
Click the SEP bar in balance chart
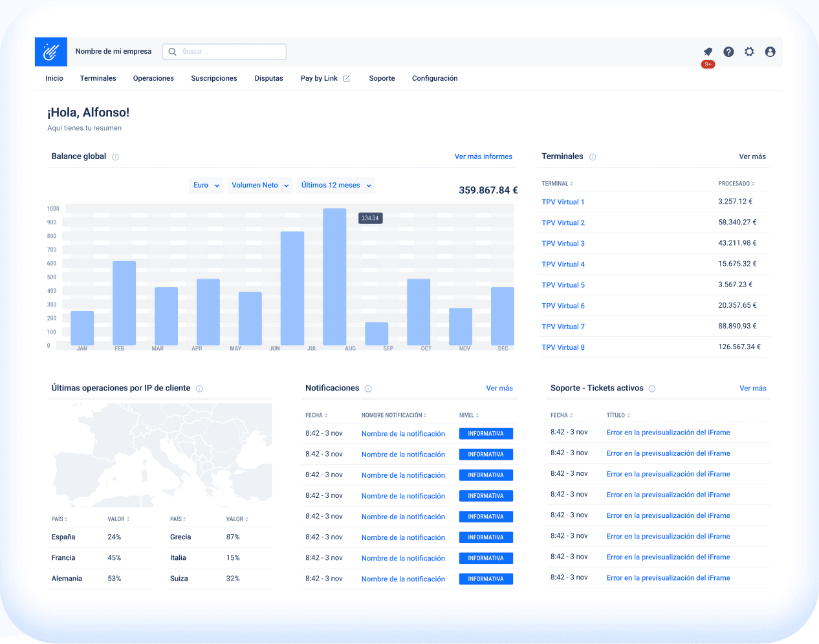click(x=377, y=334)
